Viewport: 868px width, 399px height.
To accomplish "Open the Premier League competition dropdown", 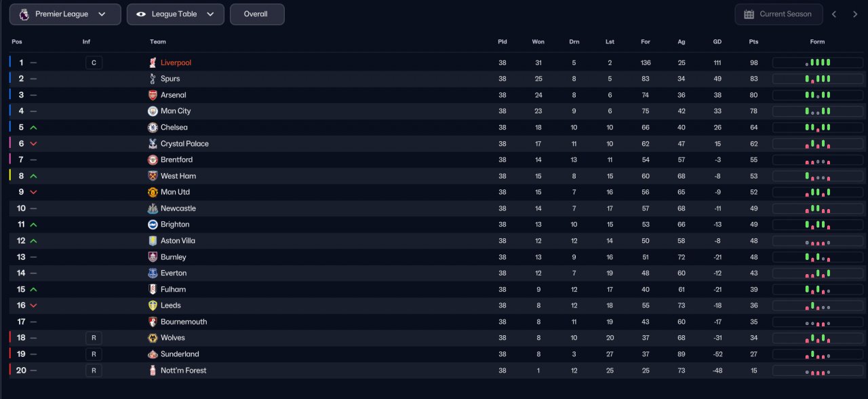I will [x=65, y=14].
